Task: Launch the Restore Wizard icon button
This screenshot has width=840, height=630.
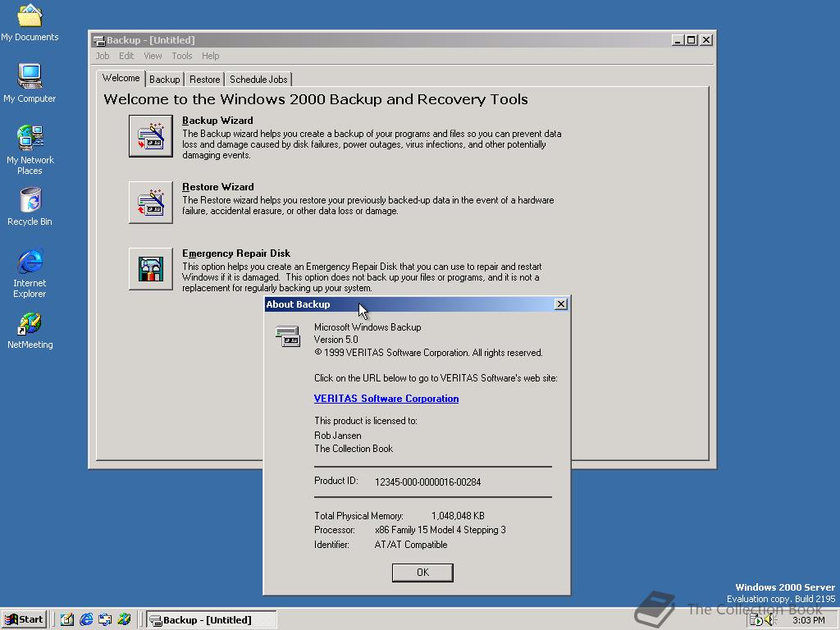Action: pos(151,203)
